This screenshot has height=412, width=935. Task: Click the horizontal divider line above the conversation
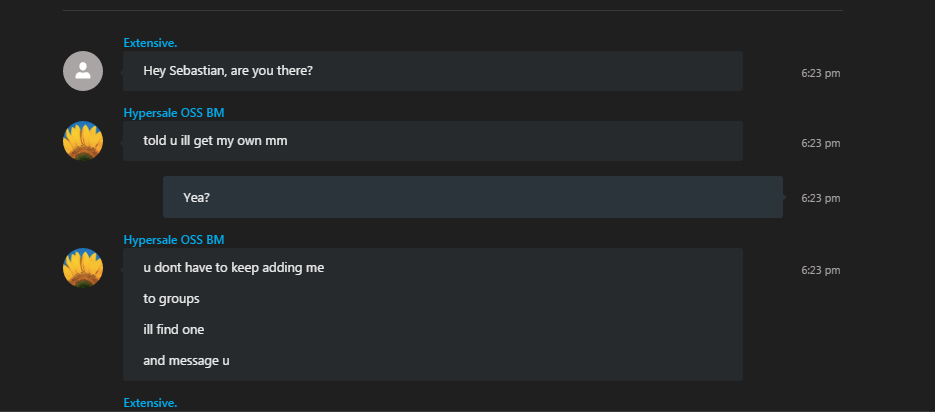click(x=453, y=10)
